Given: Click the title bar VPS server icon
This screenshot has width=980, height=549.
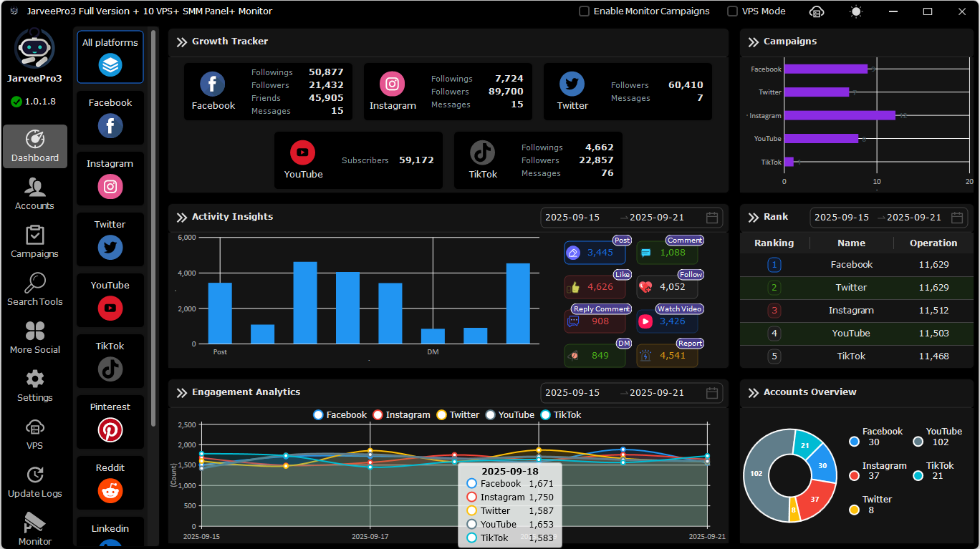Looking at the screenshot, I should pos(817,11).
